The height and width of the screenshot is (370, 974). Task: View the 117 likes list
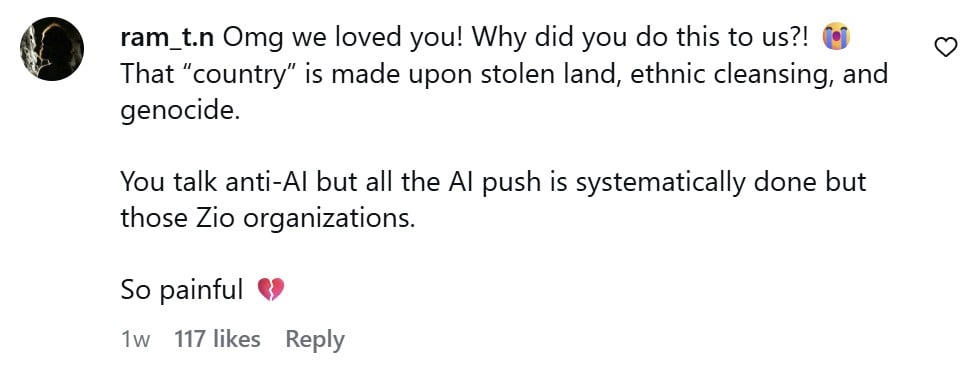coord(217,339)
